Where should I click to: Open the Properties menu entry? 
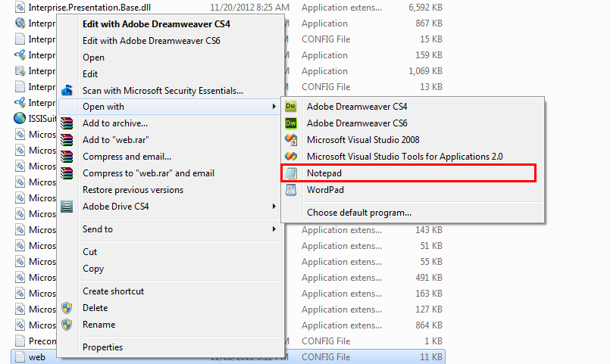(x=102, y=347)
